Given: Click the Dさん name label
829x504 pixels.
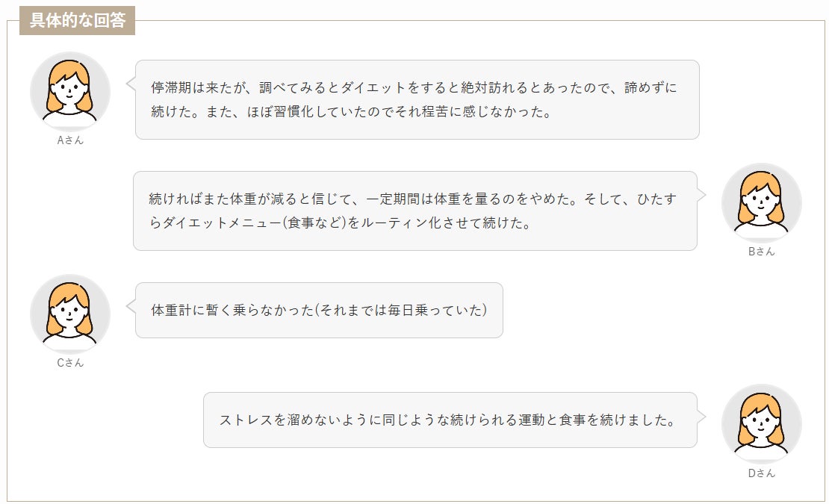Looking at the screenshot, I should [x=761, y=473].
